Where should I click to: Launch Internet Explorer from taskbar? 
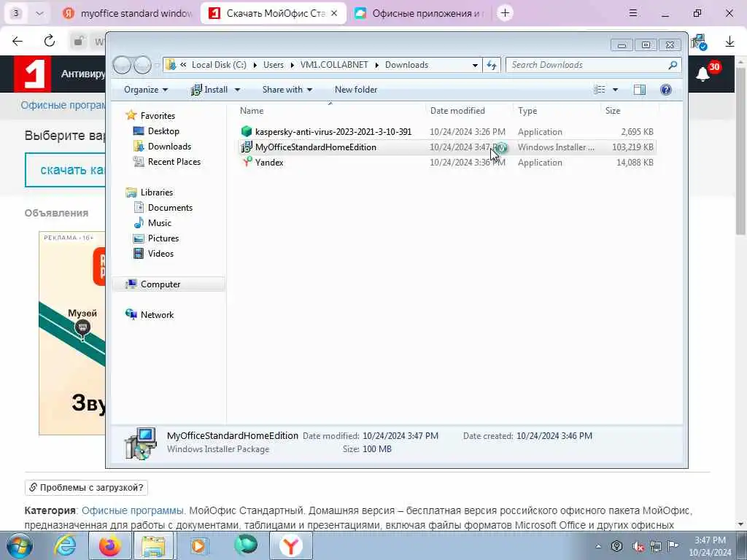click(65, 545)
